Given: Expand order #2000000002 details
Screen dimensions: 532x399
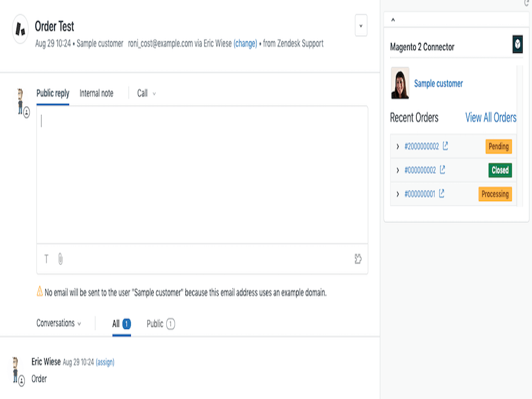Looking at the screenshot, I should (398, 147).
